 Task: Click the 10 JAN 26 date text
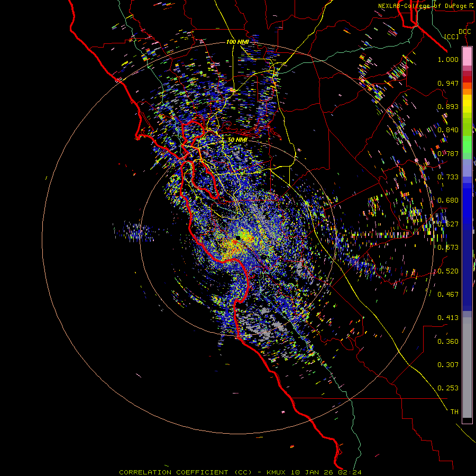(313, 472)
